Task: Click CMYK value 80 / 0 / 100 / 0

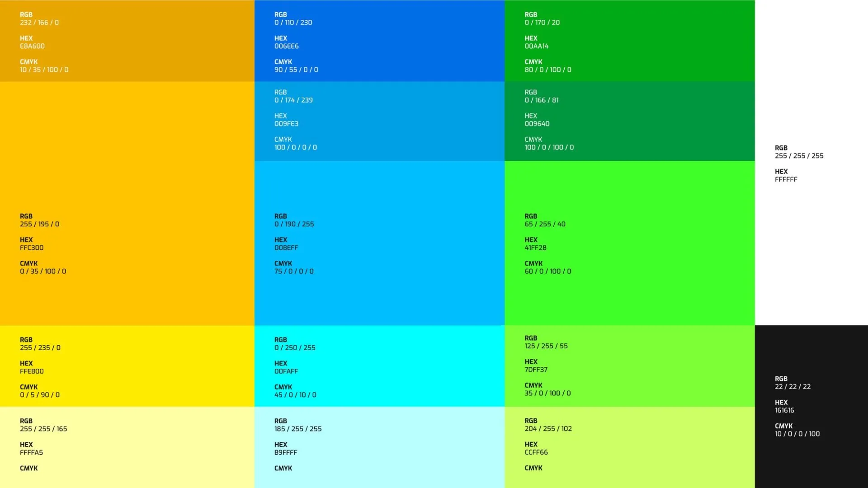Action: (x=548, y=70)
